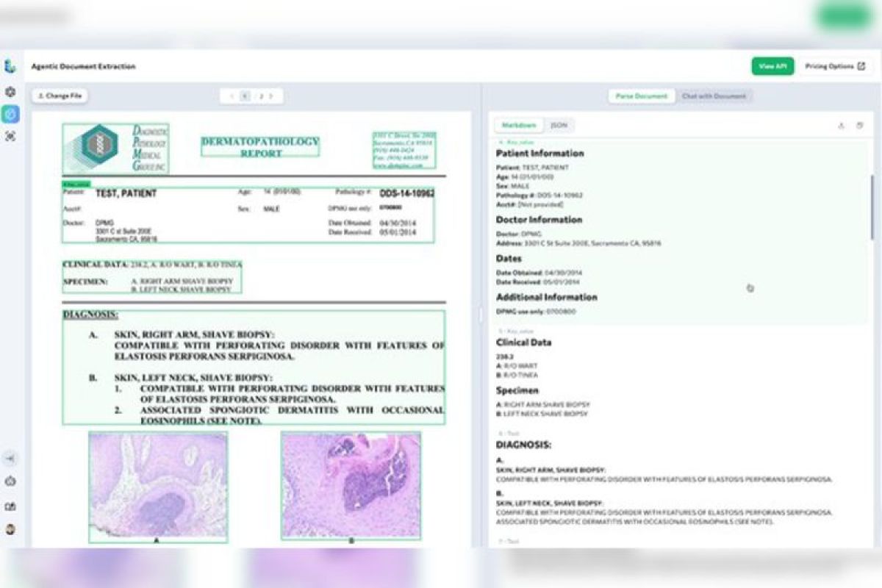Screen dimensions: 882x588
Task: Click the book-shaped icon near sidebar bottom
Action: coord(10,506)
